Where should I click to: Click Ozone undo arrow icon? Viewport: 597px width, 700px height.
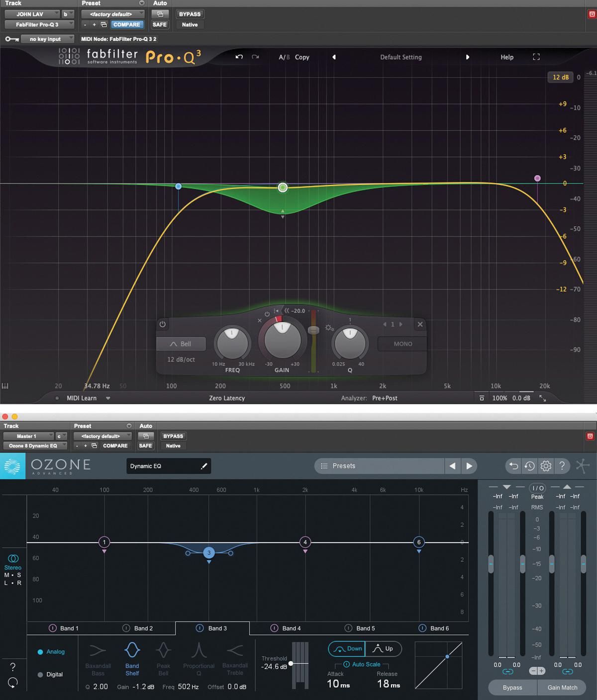513,466
